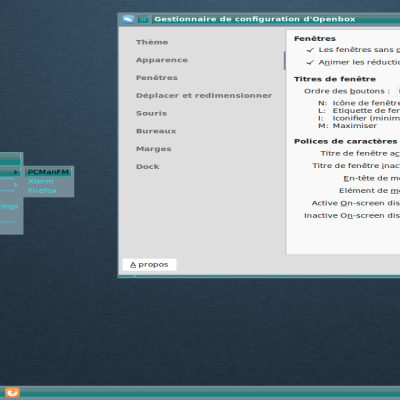Click the 'Titres de fenêtre' heading

[335, 79]
